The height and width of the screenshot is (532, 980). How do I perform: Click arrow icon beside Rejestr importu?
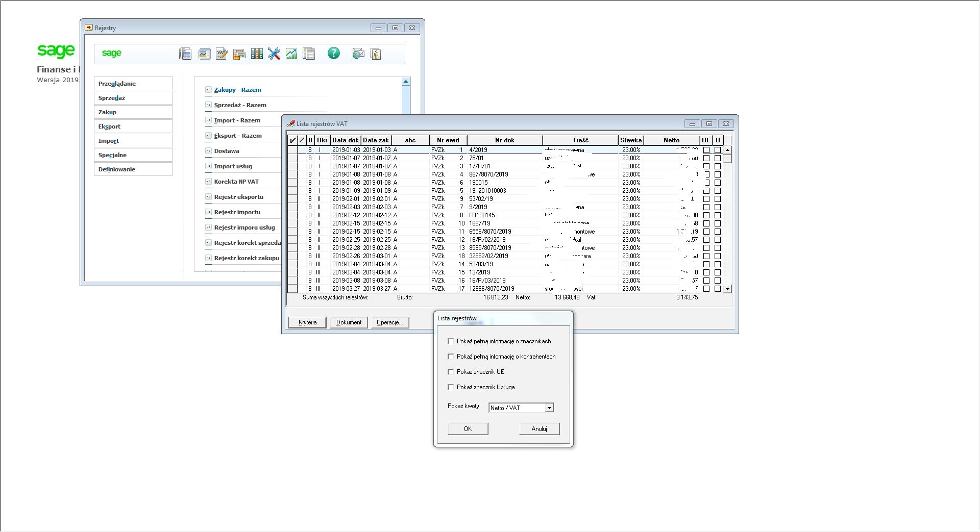coord(208,212)
